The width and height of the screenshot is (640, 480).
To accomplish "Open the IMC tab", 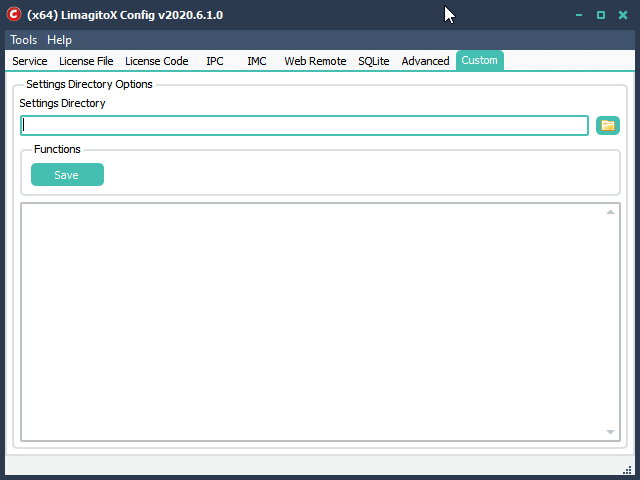I will point(257,61).
